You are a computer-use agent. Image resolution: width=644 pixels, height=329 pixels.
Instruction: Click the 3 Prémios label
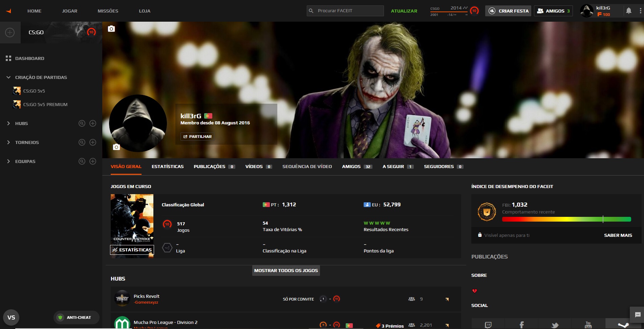[390, 326]
